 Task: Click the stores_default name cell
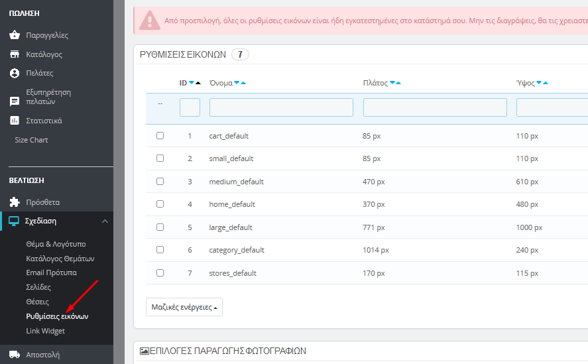(233, 273)
